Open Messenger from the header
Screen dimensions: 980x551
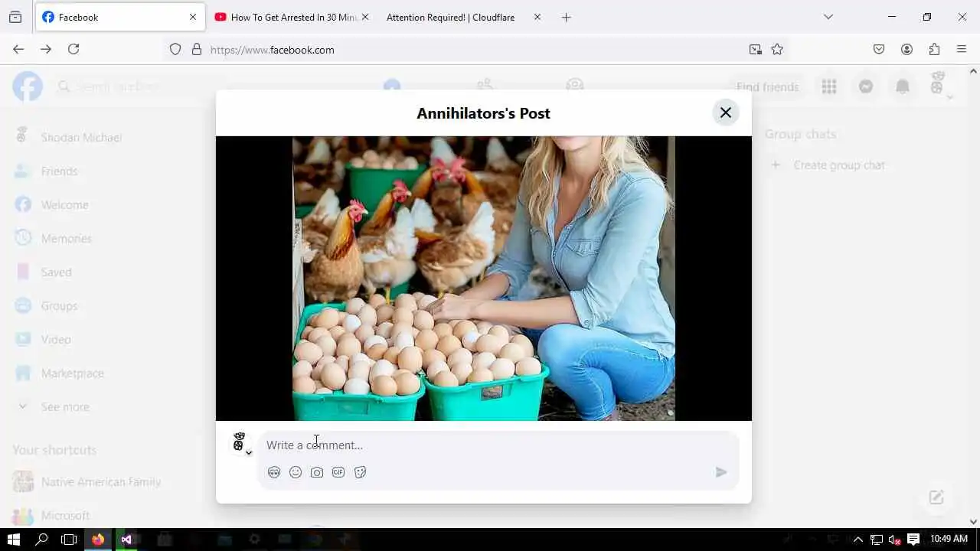(x=866, y=86)
